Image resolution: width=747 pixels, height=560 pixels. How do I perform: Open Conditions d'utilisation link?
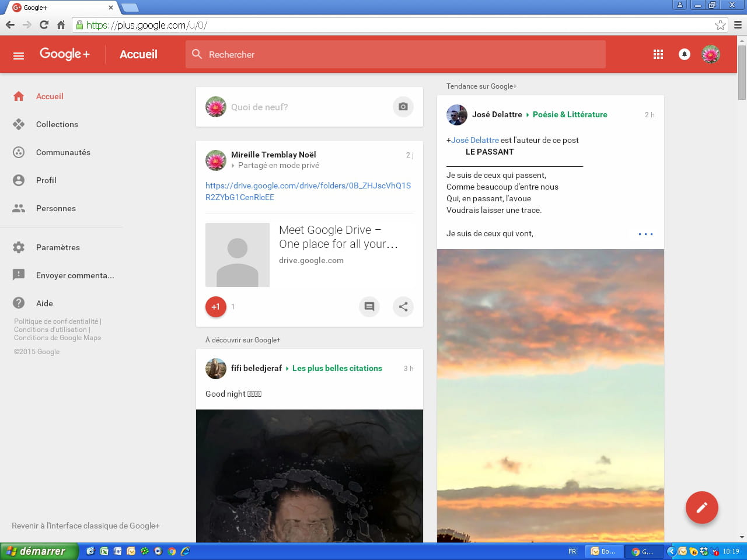pyautogui.click(x=51, y=330)
